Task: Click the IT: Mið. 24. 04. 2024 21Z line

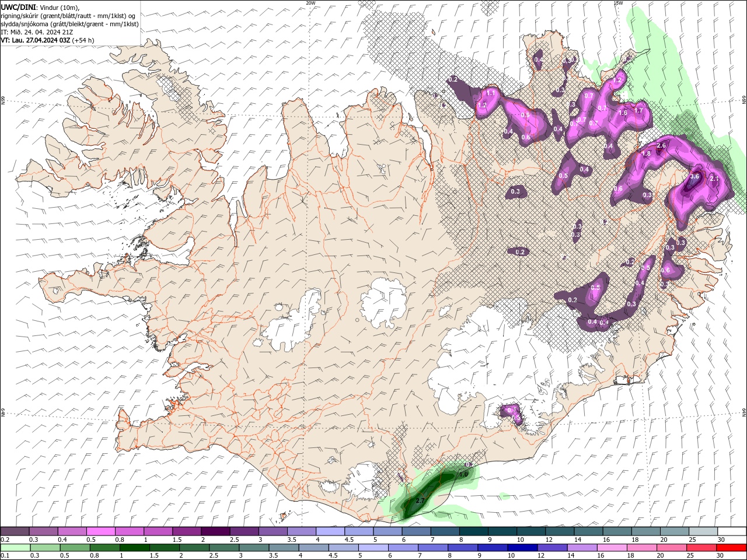Action: (x=37, y=32)
